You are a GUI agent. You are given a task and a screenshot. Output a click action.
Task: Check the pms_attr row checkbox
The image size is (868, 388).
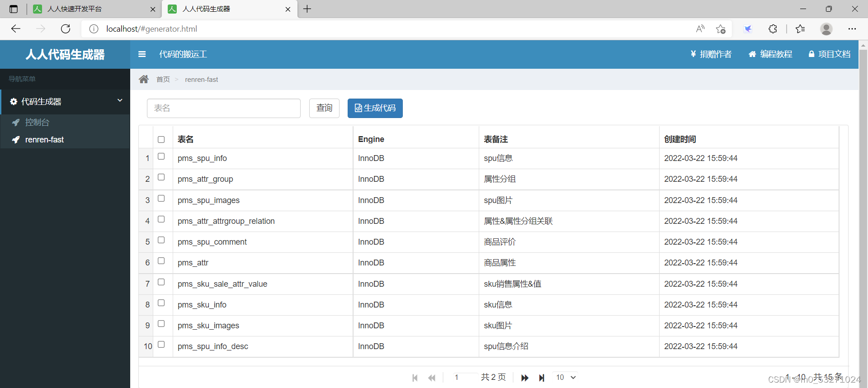point(161,261)
